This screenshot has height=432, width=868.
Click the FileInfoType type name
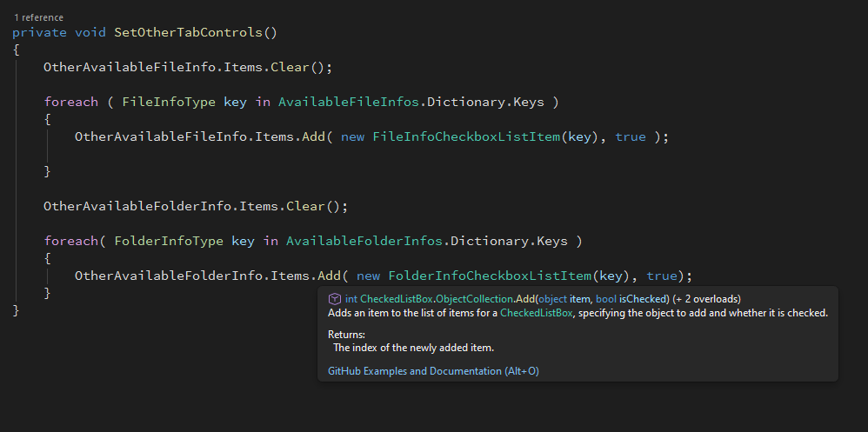pos(169,102)
